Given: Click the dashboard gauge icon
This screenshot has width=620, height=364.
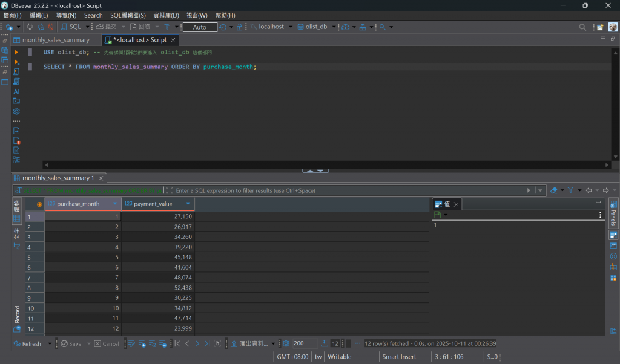Looking at the screenshot, I should 346,27.
